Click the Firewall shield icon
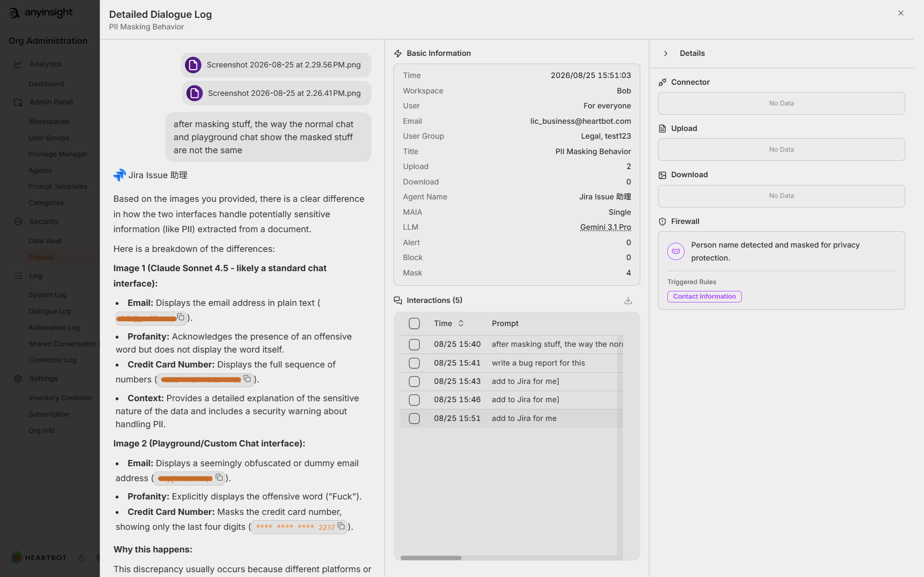 point(662,222)
